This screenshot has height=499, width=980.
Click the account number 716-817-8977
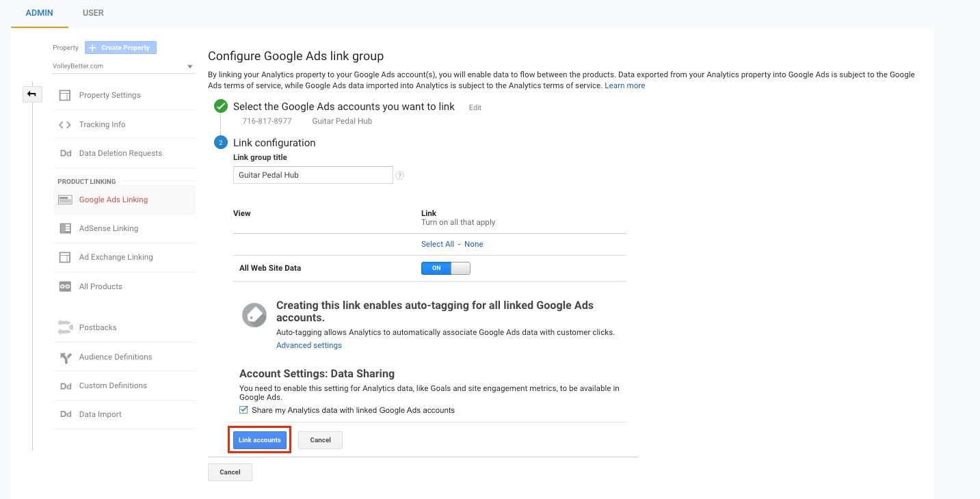click(x=267, y=121)
